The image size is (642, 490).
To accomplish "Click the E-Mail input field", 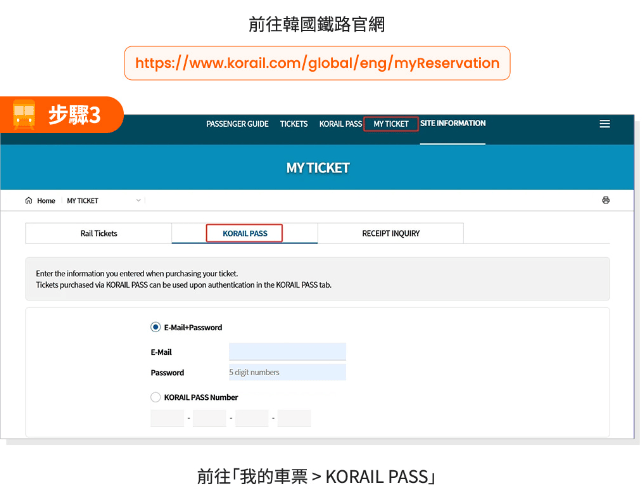I will click(287, 352).
